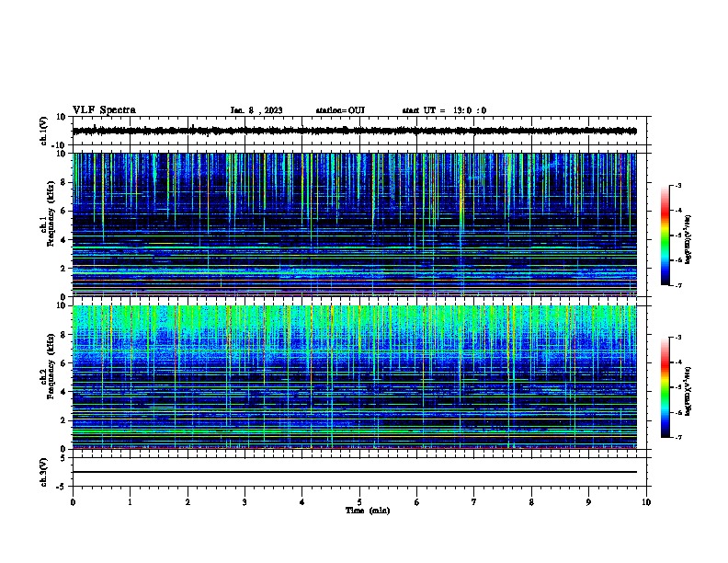Click the "ch.2 Frequency (kHz)" axis label
Viewport: 728px width, 563px height.
[x=48, y=366]
